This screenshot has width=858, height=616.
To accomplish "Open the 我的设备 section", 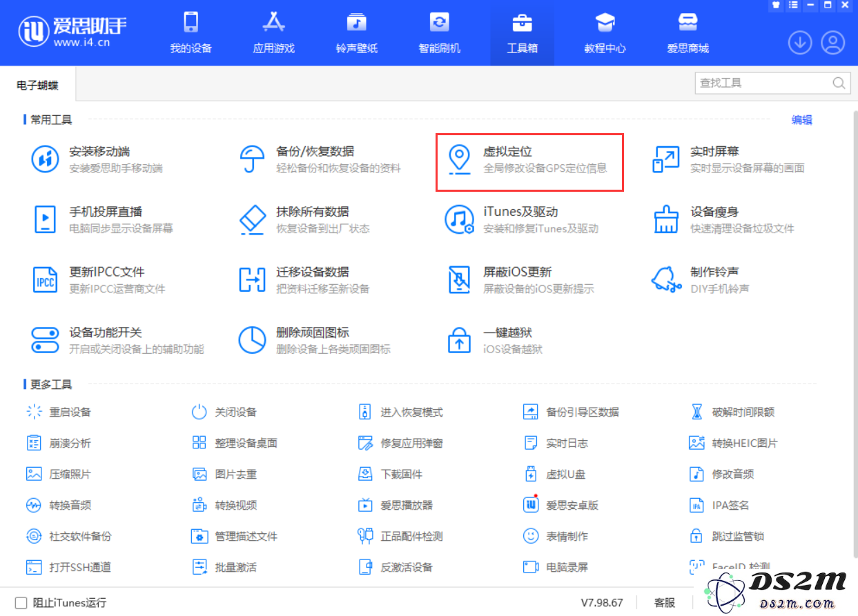I will tap(191, 33).
